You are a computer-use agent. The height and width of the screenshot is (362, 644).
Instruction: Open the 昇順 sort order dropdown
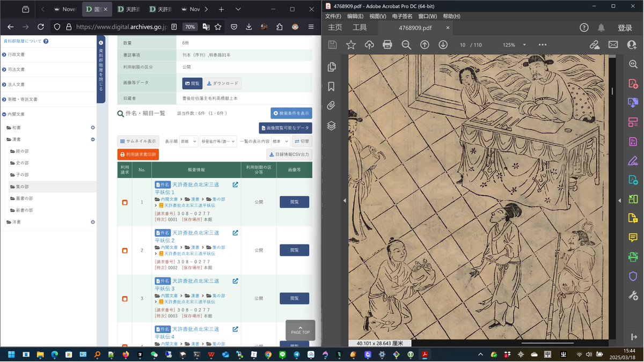[x=188, y=142]
